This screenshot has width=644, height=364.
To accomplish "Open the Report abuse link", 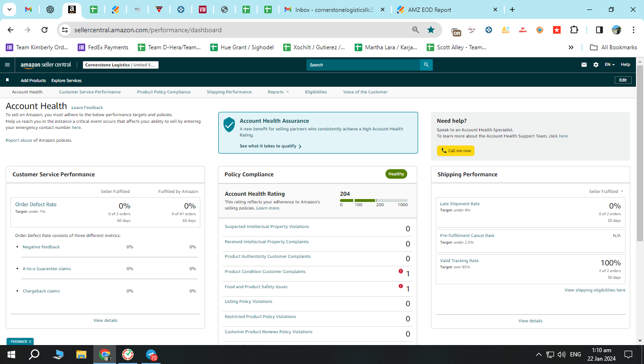I will click(x=19, y=140).
